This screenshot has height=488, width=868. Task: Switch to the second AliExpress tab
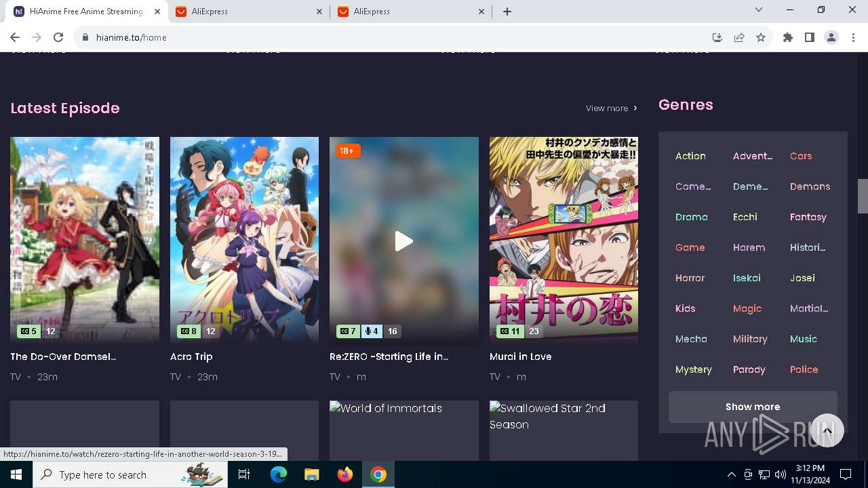410,12
